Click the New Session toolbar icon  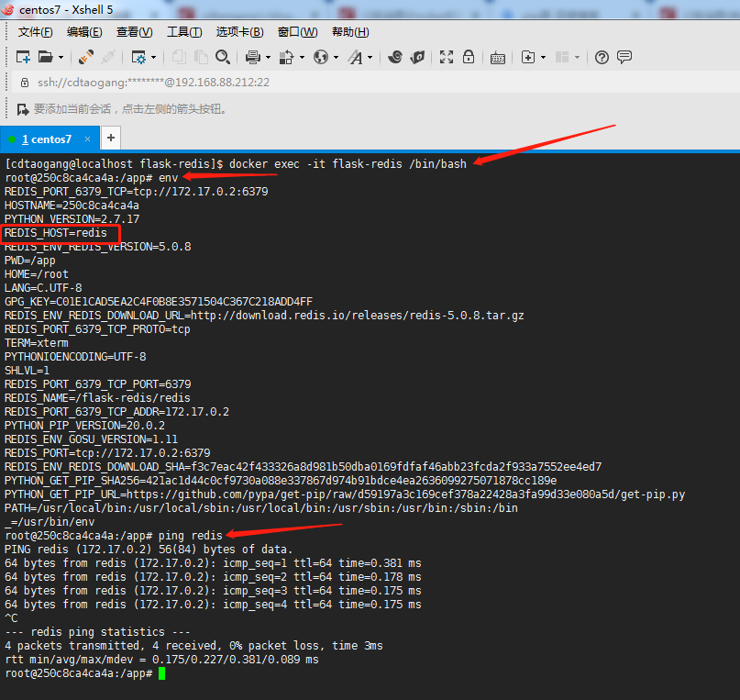click(x=23, y=57)
